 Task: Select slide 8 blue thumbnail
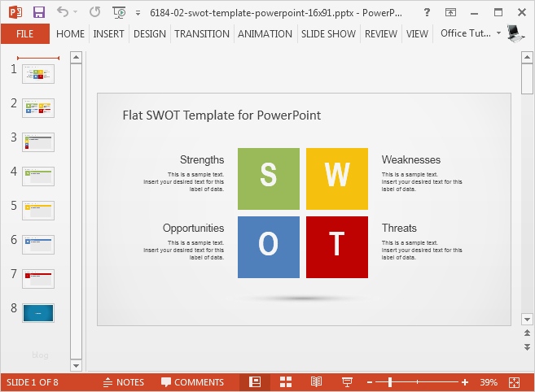click(38, 313)
